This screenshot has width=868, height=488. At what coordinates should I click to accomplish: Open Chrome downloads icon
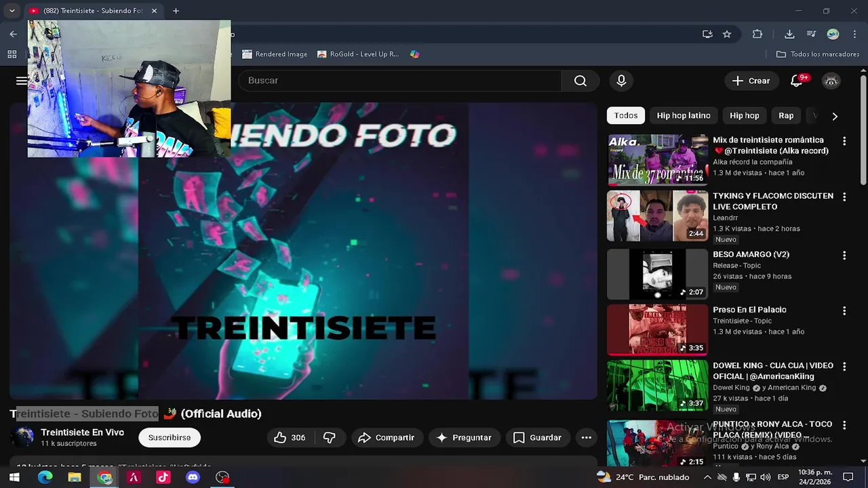pyautogui.click(x=789, y=34)
